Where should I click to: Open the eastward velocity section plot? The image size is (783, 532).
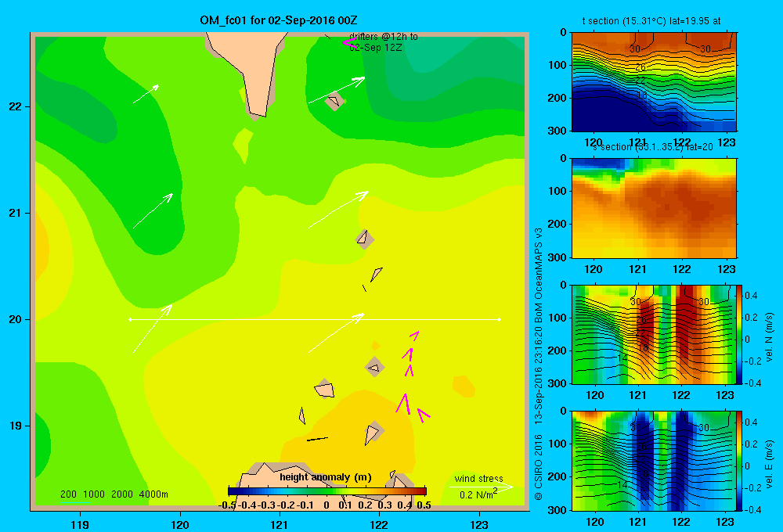654,461
